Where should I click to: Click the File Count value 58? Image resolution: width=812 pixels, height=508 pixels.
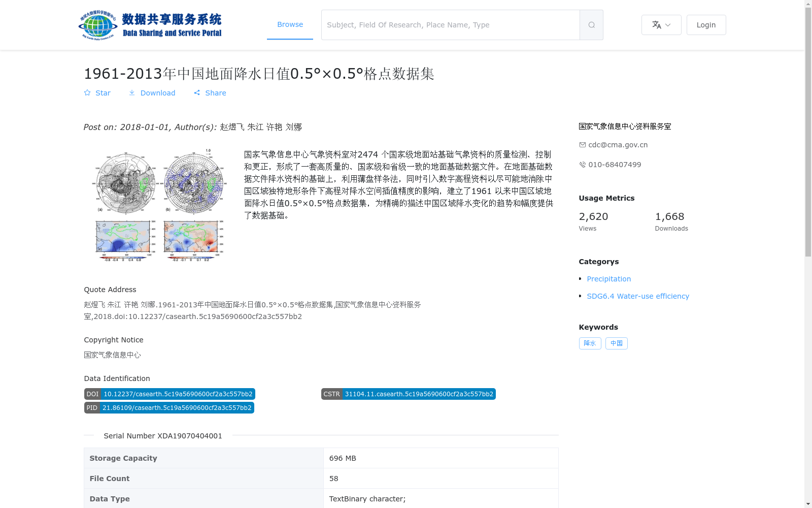click(x=333, y=479)
